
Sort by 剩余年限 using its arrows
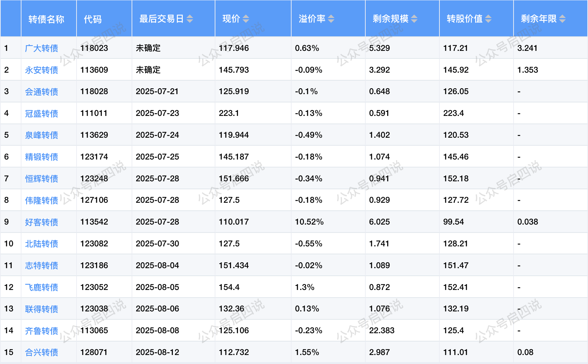point(562,19)
